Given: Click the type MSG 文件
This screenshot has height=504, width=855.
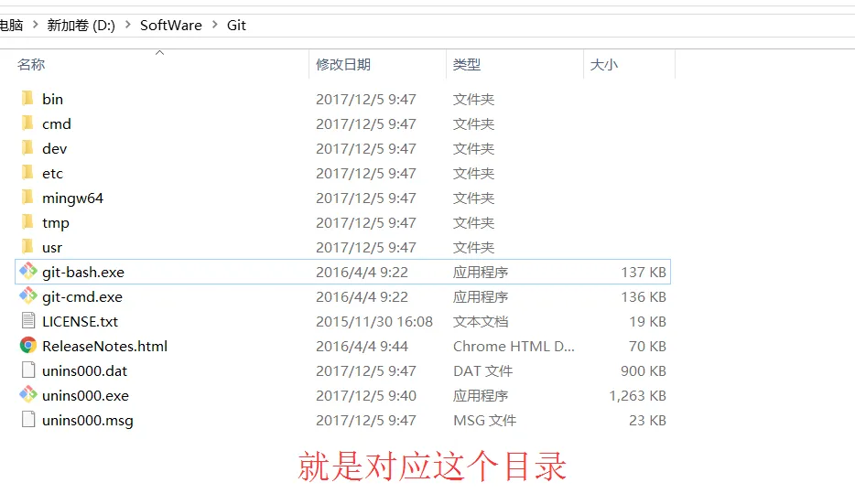Looking at the screenshot, I should 485,421.
